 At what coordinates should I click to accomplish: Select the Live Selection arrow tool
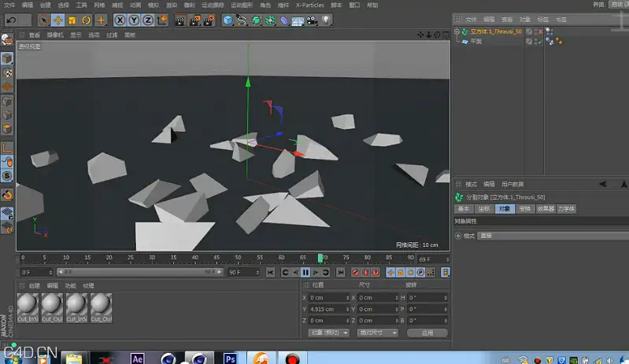tap(44, 20)
